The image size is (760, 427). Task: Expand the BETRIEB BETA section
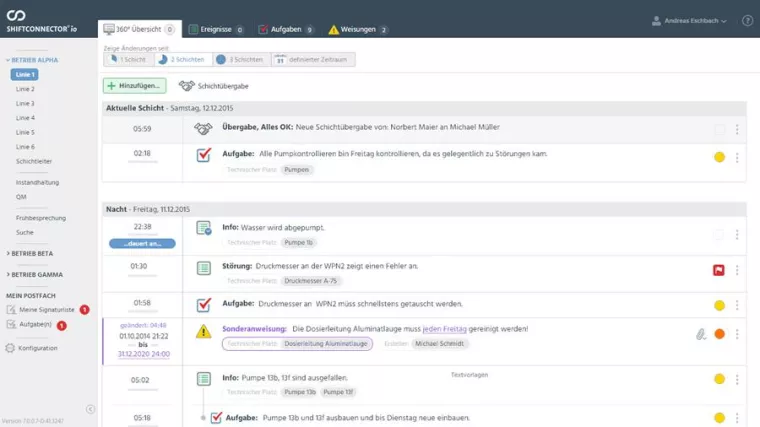coord(32,254)
